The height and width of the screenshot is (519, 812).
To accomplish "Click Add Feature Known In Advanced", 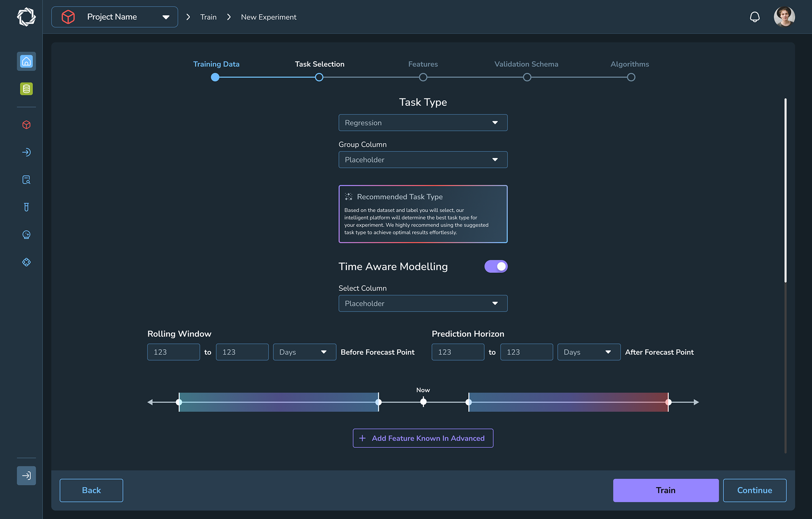I will tap(423, 438).
